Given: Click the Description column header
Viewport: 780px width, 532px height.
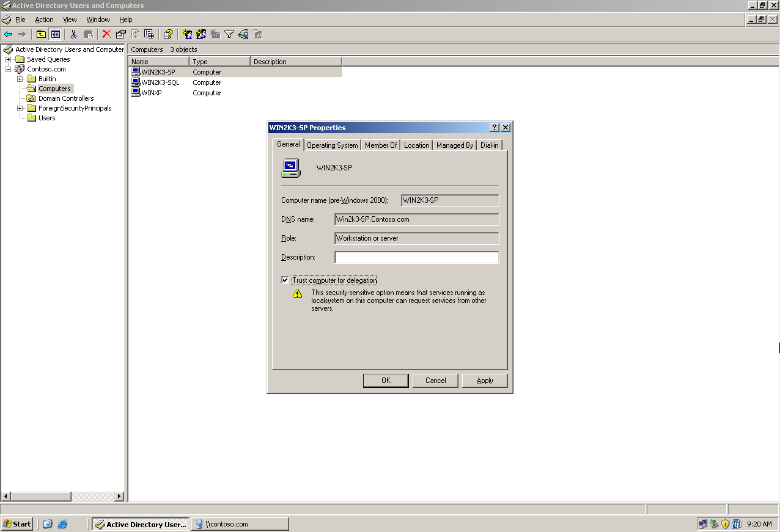Looking at the screenshot, I should (x=296, y=62).
